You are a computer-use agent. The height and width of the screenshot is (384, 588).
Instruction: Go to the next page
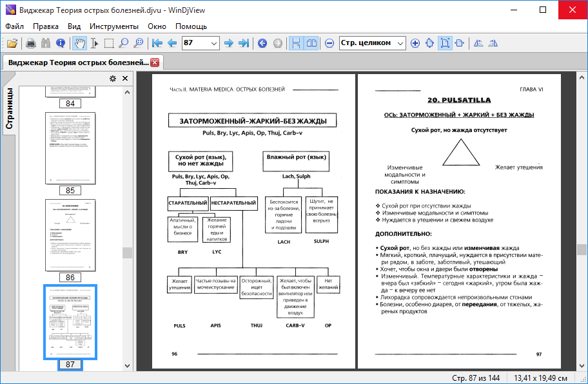229,43
